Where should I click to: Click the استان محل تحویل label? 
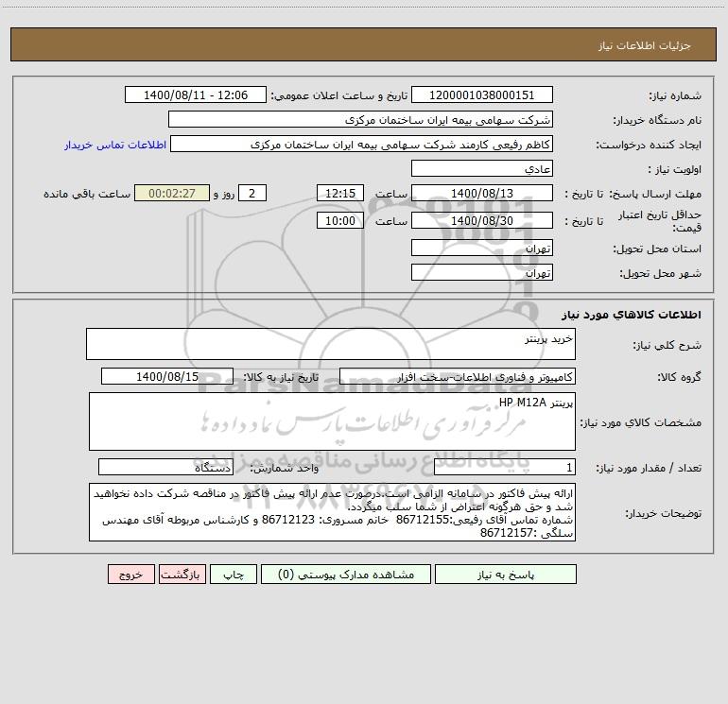coord(657,249)
